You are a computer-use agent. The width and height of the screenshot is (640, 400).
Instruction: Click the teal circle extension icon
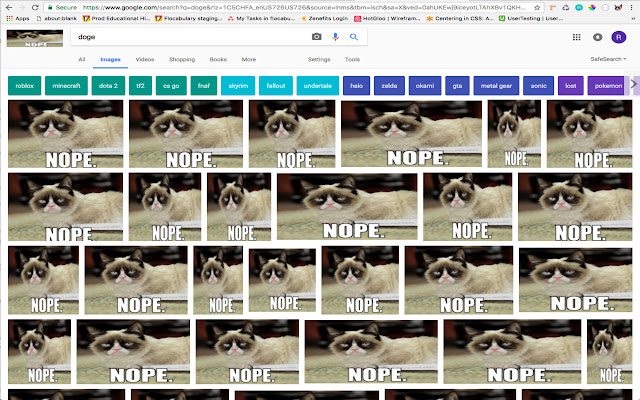coord(579,7)
